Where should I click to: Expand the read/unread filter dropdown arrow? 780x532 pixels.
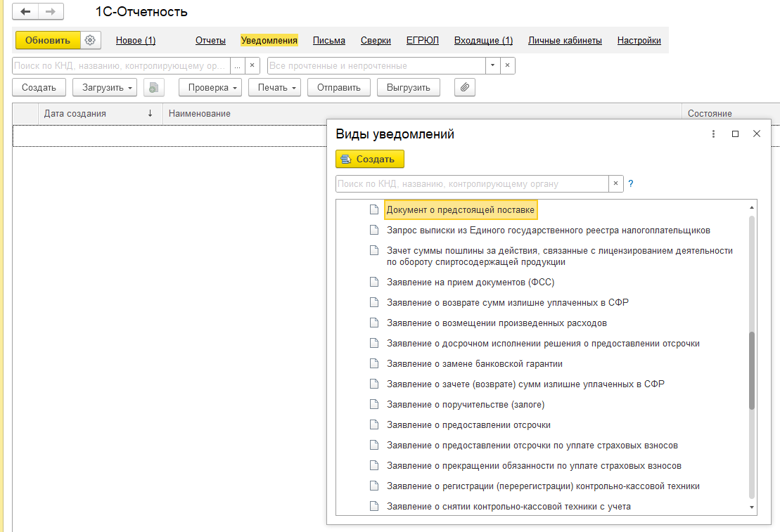492,65
